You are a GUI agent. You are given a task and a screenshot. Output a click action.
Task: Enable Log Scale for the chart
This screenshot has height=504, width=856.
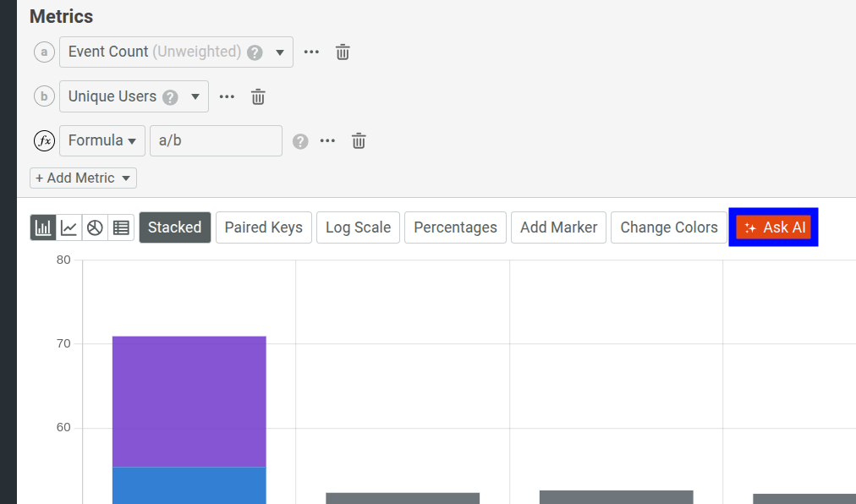pyautogui.click(x=358, y=227)
